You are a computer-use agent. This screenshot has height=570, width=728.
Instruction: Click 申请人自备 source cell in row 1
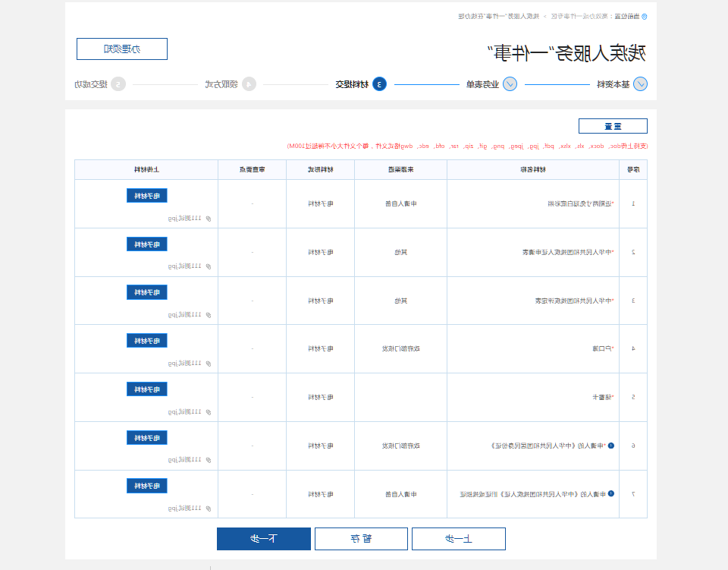(x=400, y=203)
